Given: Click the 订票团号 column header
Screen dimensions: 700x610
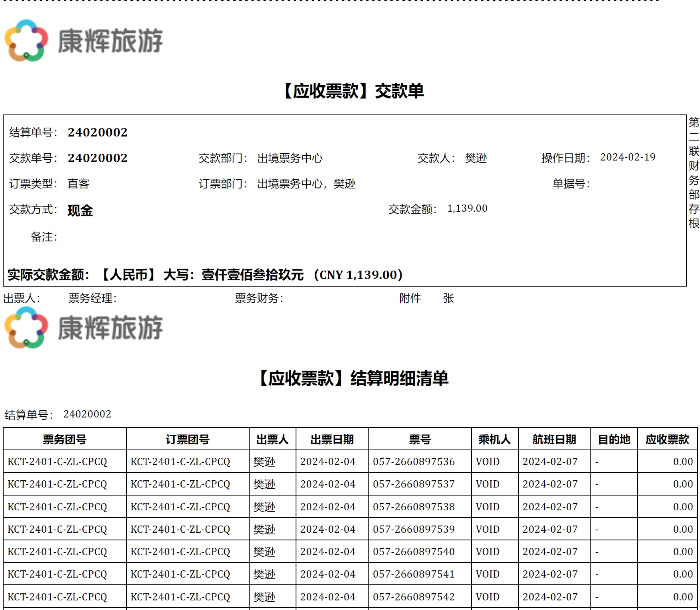Looking at the screenshot, I should pos(188,439).
